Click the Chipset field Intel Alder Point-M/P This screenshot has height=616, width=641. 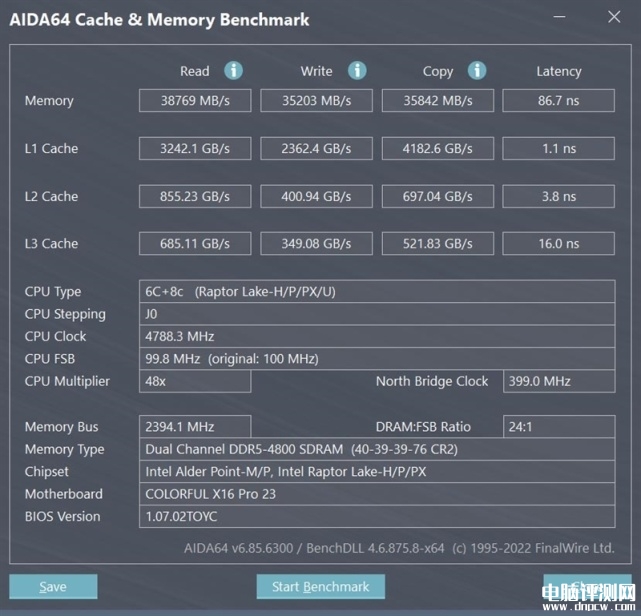377,472
